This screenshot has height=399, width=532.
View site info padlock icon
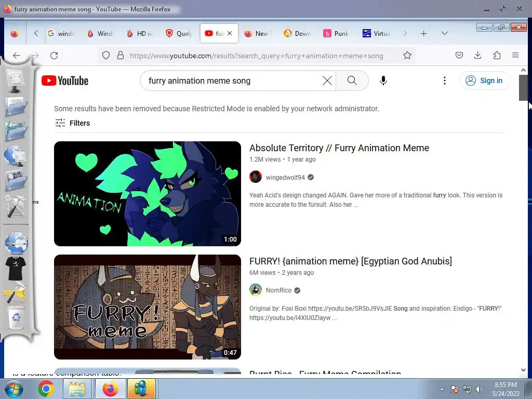[121, 55]
